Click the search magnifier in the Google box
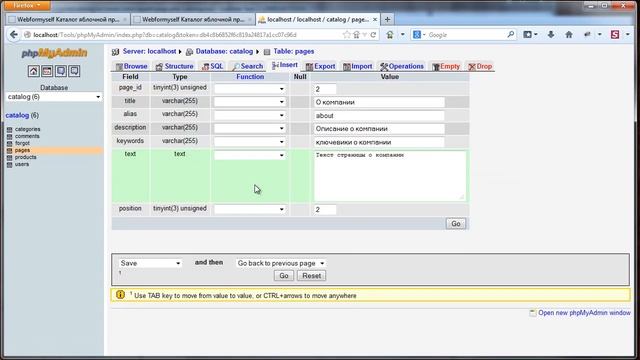Screen dimensions: 640x360 pos(511,35)
